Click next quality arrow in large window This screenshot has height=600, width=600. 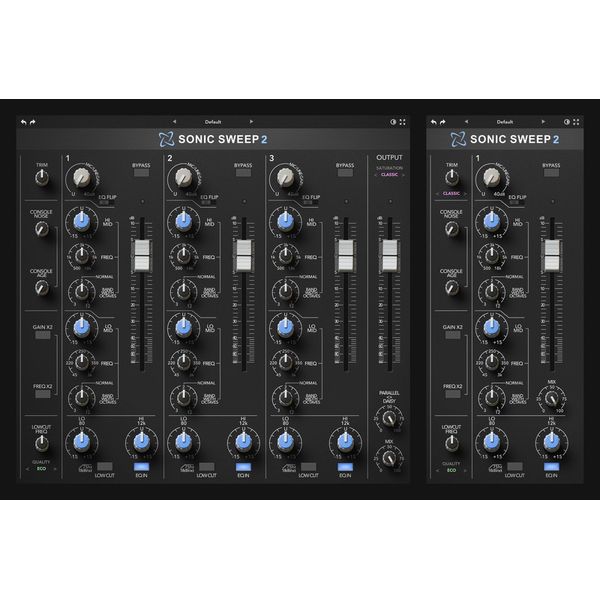tap(55, 469)
